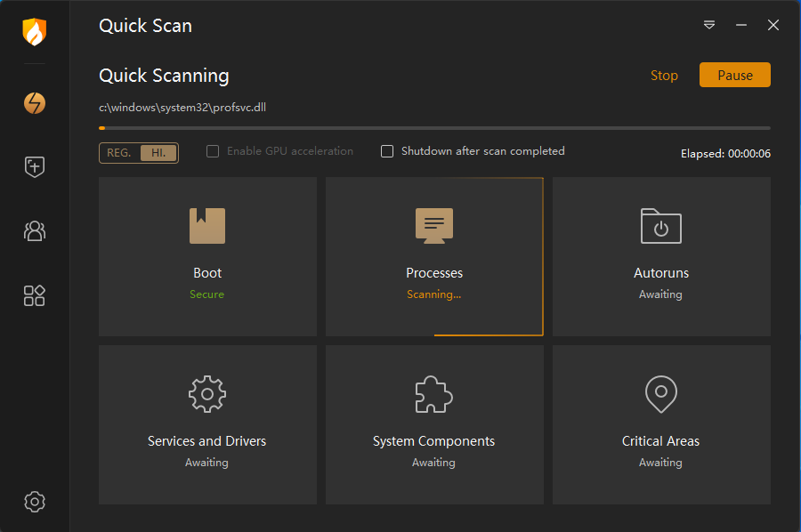Viewport: 801px width, 532px height.
Task: Click the Services and Drivers gear icon
Action: point(207,394)
